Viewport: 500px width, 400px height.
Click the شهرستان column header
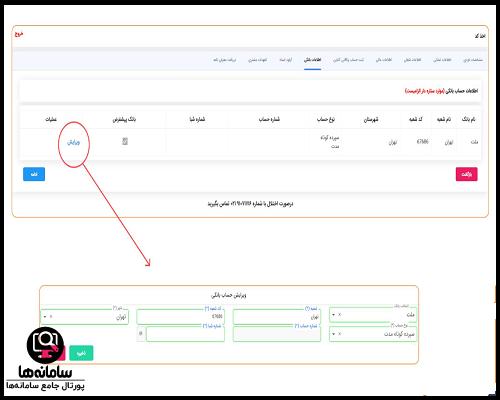click(371, 119)
